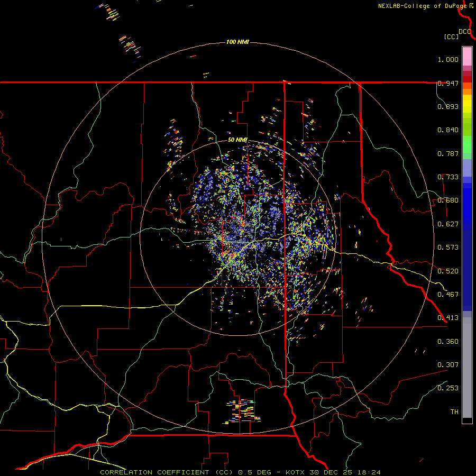This screenshot has height=476, width=476.
Task: Select the 0.253 scale value
Action: 448,388
